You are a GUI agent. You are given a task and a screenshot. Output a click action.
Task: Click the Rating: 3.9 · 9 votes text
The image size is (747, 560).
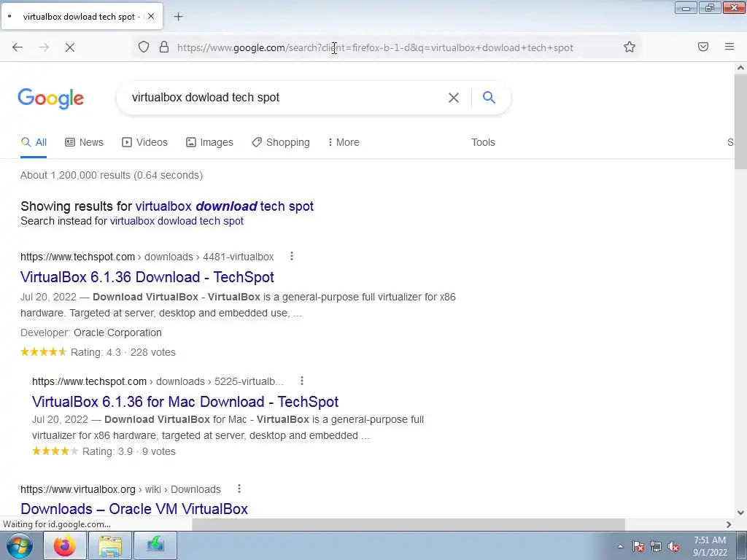pos(128,451)
